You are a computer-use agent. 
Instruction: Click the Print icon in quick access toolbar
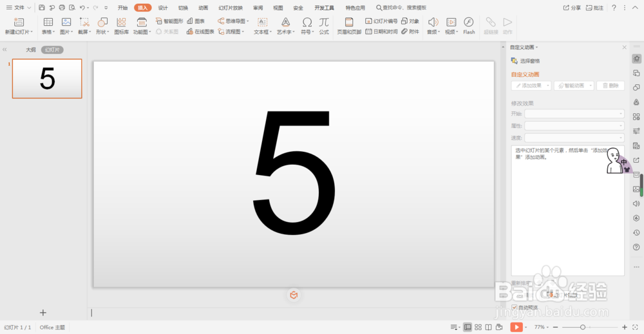coord(62,7)
